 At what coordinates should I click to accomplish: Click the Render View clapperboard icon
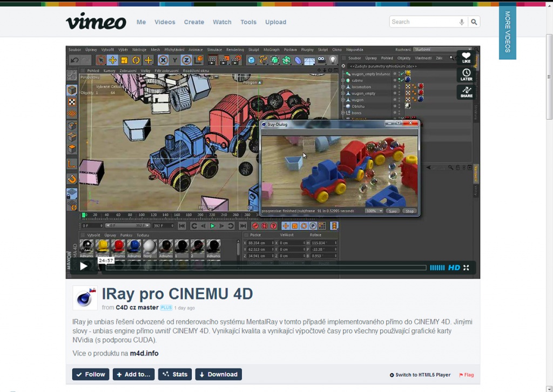click(212, 60)
